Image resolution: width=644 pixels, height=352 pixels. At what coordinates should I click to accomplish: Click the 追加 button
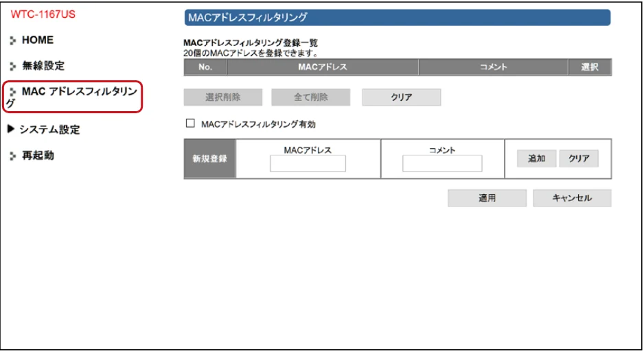point(536,159)
